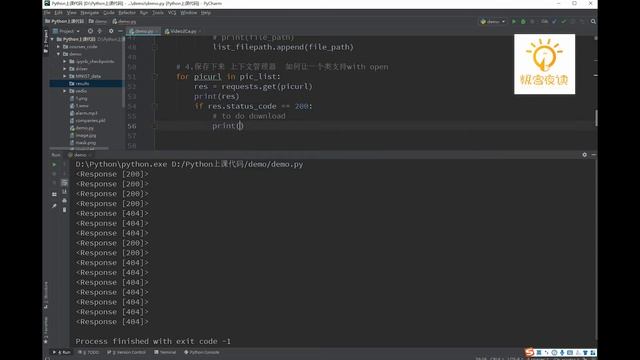This screenshot has width=640, height=360.
Task: Open the Window menu
Action: point(188,13)
